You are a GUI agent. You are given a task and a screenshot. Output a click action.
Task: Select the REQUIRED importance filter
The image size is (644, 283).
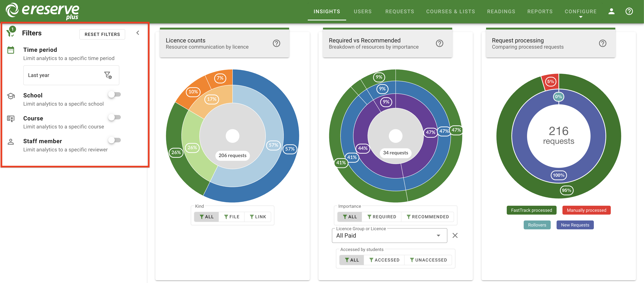[x=382, y=217]
